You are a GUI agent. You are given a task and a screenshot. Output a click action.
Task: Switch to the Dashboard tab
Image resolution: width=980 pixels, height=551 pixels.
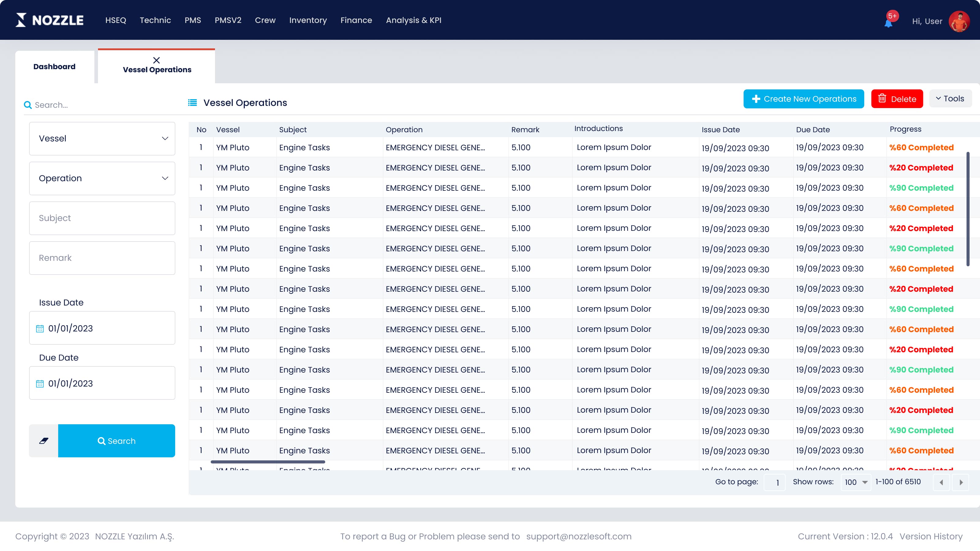pos(55,66)
